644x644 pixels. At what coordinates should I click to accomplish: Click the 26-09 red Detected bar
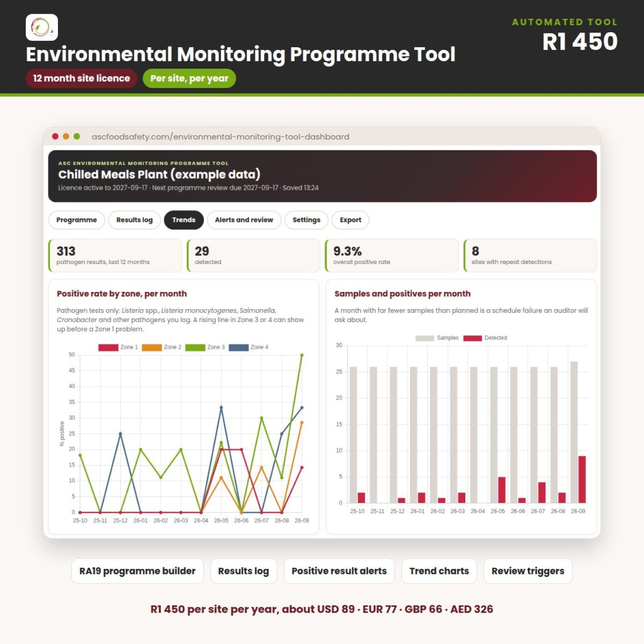tap(582, 480)
